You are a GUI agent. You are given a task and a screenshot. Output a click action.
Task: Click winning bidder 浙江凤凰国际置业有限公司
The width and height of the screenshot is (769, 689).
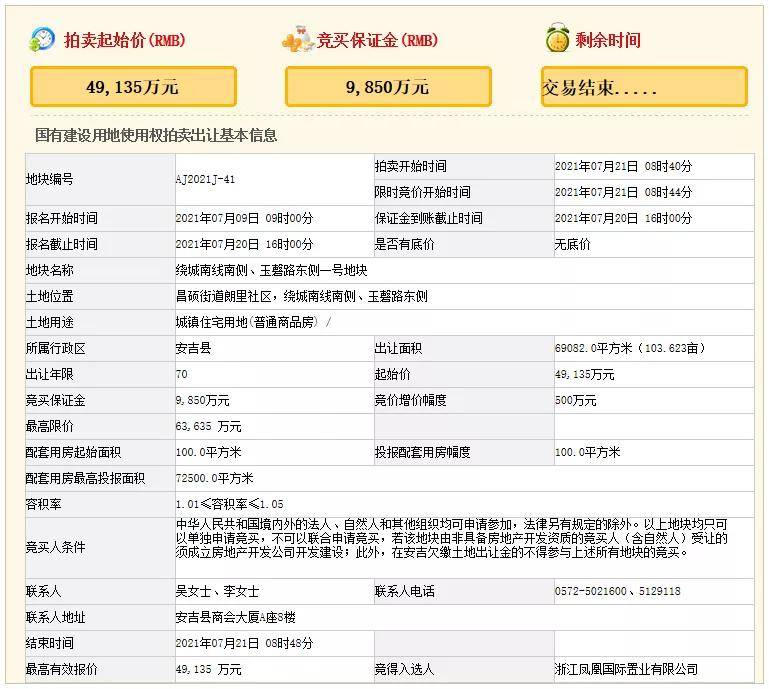click(x=626, y=669)
